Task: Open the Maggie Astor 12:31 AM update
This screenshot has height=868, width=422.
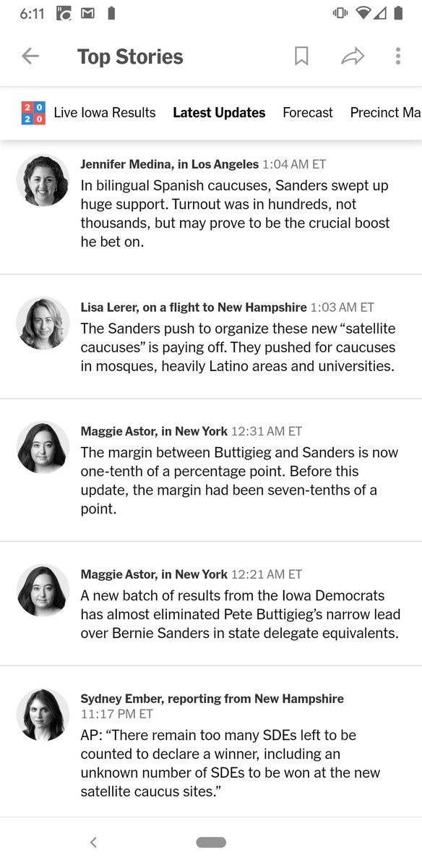Action: tap(211, 470)
